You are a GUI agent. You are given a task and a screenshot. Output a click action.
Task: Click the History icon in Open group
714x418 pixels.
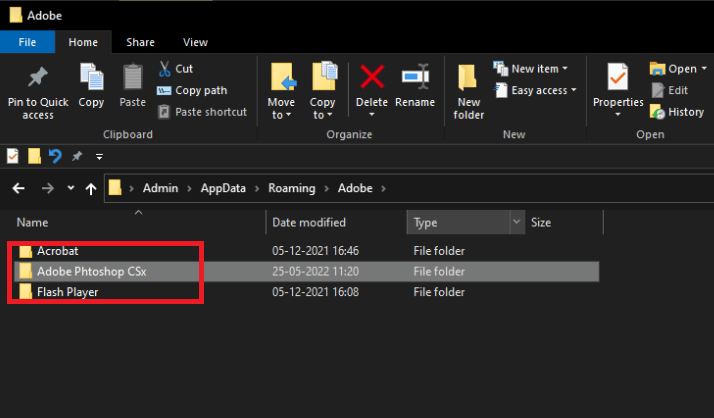[658, 112]
